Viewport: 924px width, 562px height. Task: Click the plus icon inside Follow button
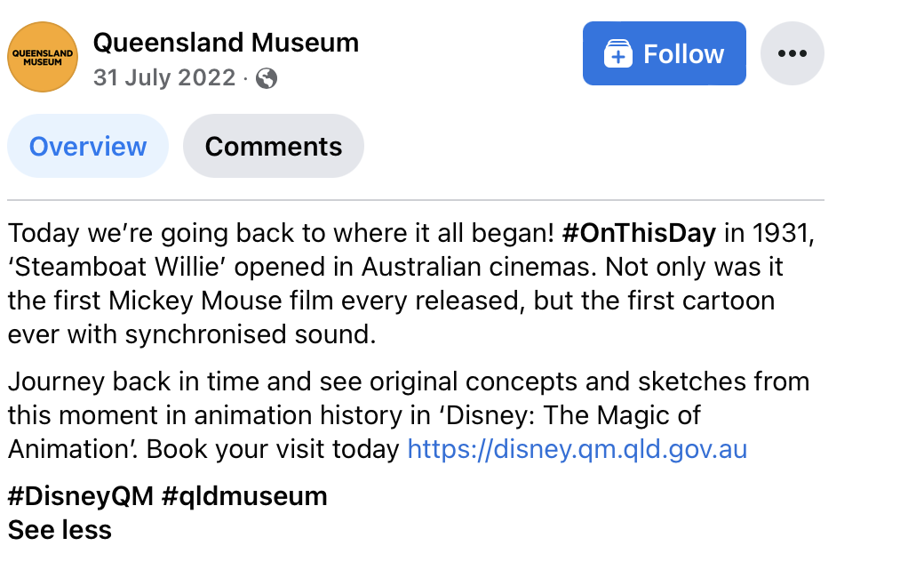pyautogui.click(x=617, y=54)
